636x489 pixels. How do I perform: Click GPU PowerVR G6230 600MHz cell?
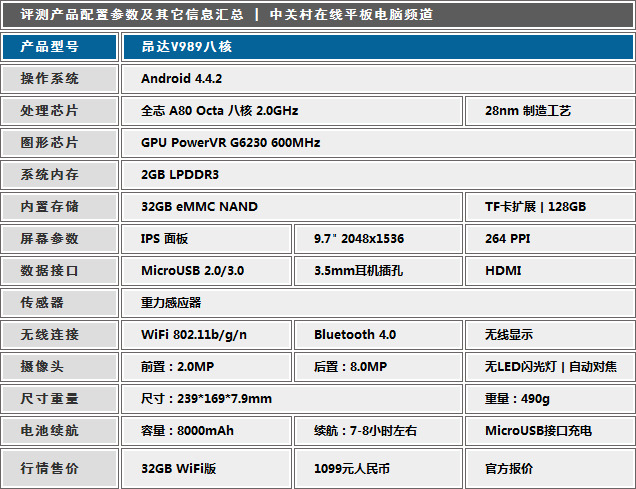(x=378, y=143)
